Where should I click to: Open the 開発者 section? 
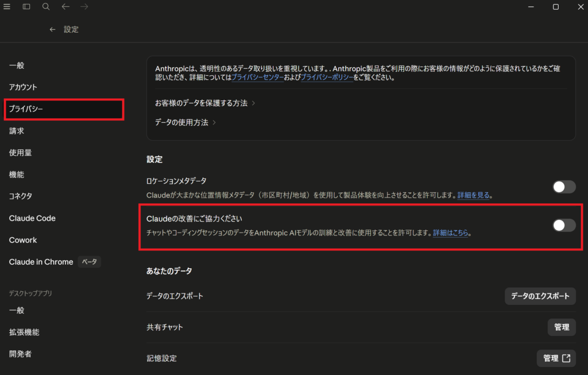point(21,354)
